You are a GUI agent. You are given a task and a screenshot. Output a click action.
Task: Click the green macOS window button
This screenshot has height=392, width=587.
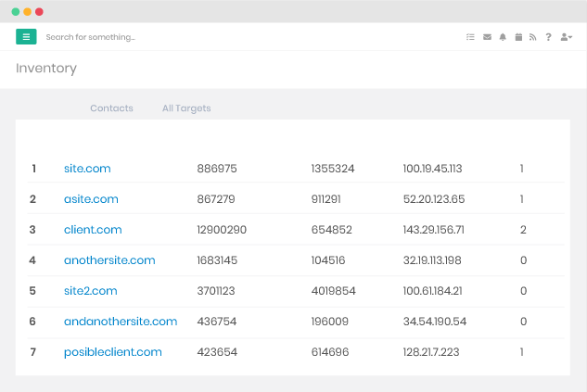(x=16, y=12)
